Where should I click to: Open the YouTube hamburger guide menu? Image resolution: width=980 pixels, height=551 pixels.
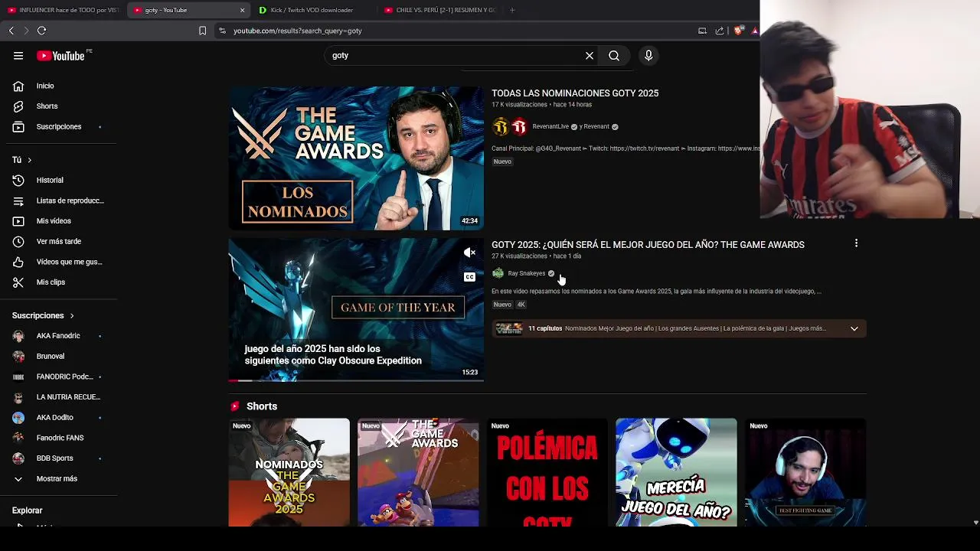coord(18,56)
